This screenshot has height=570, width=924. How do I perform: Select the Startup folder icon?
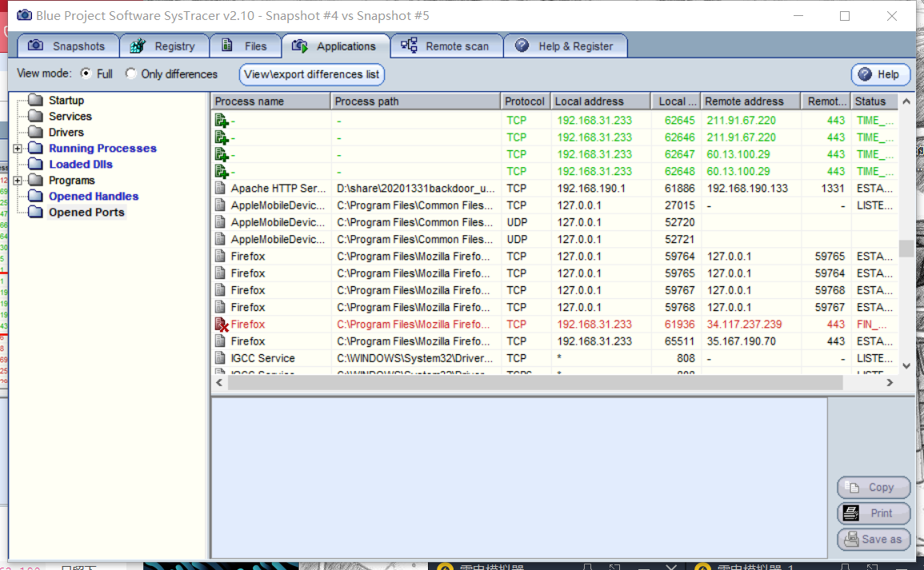click(35, 99)
